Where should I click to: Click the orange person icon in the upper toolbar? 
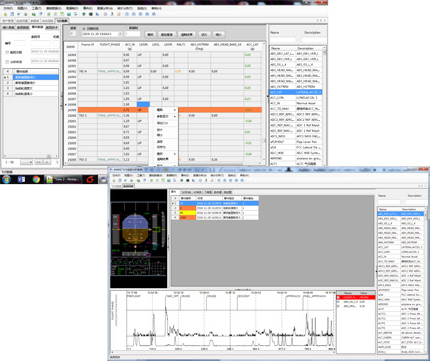tap(112, 14)
